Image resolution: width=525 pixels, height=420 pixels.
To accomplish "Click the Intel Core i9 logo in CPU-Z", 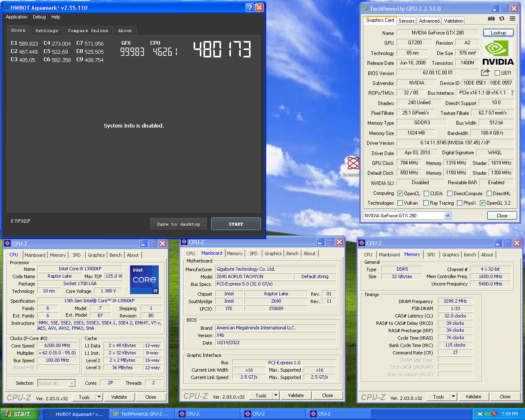I will click(144, 280).
